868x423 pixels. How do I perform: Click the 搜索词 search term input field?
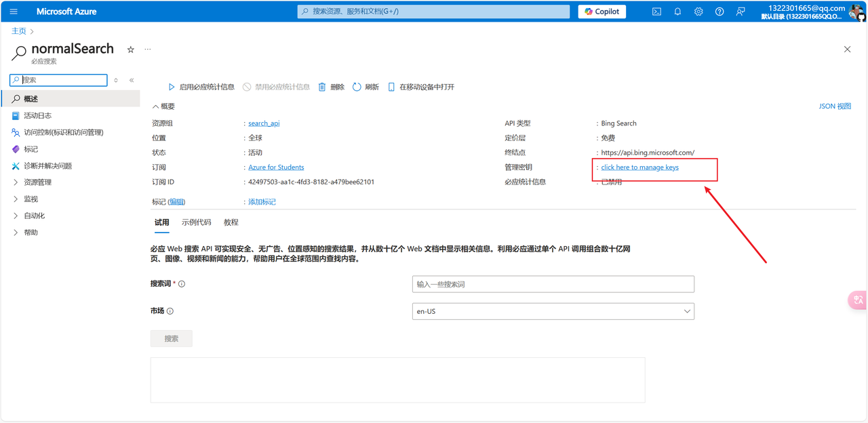pyautogui.click(x=553, y=284)
